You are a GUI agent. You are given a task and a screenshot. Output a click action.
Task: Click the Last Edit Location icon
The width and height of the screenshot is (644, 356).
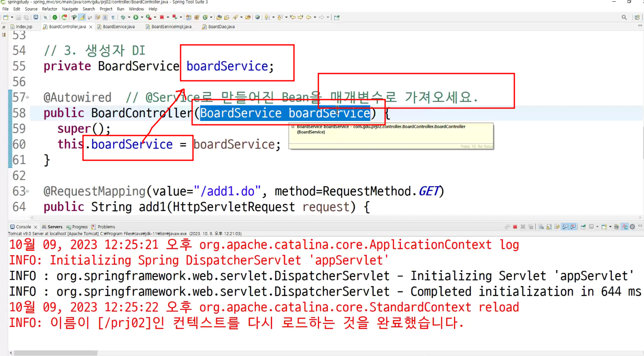pyautogui.click(x=293, y=18)
